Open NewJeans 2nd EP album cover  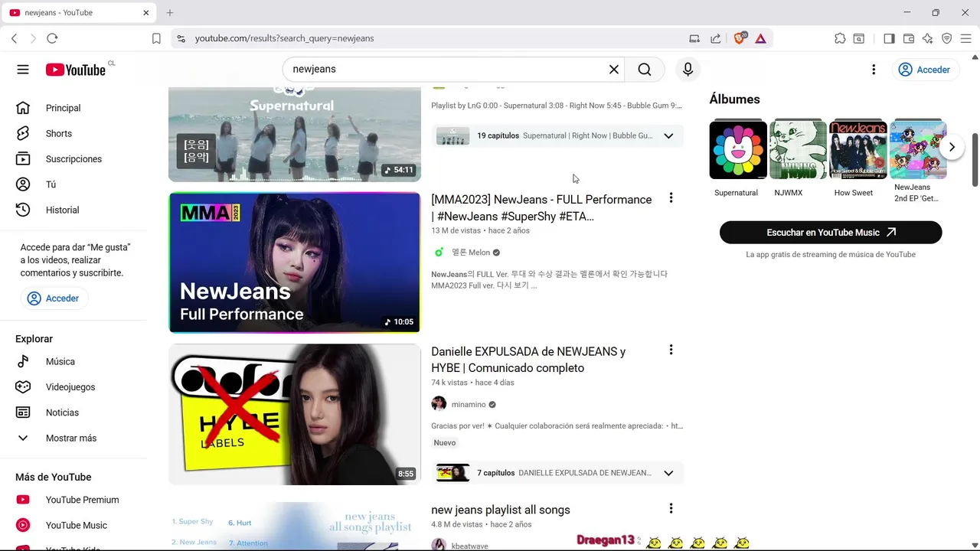point(918,150)
